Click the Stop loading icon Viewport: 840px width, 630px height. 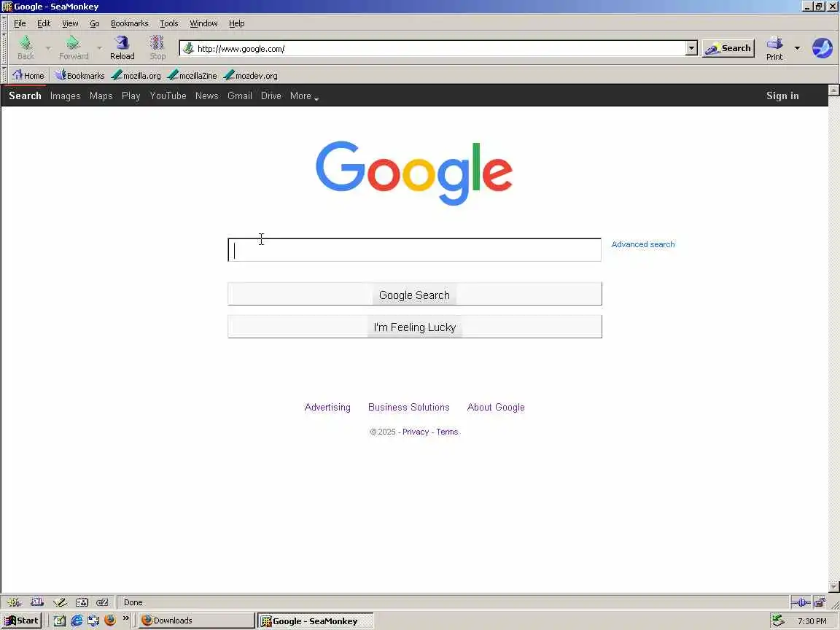(157, 43)
